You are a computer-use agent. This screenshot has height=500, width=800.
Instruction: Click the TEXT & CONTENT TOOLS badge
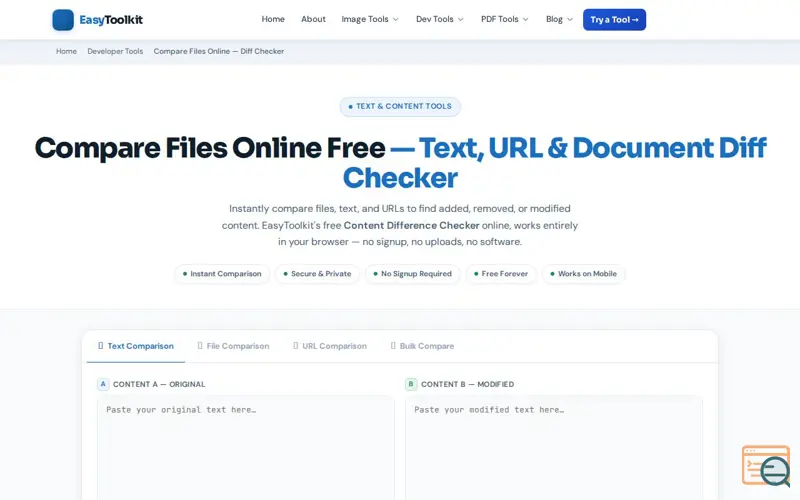pos(400,107)
